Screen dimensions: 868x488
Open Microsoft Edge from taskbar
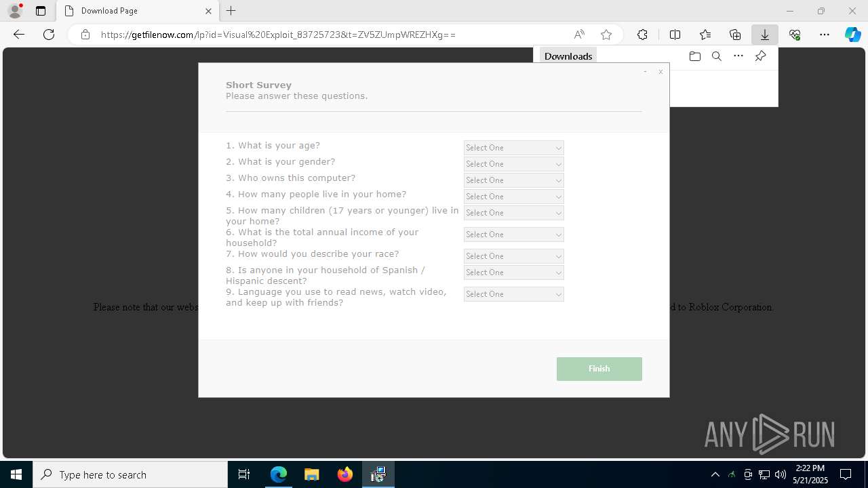279,474
